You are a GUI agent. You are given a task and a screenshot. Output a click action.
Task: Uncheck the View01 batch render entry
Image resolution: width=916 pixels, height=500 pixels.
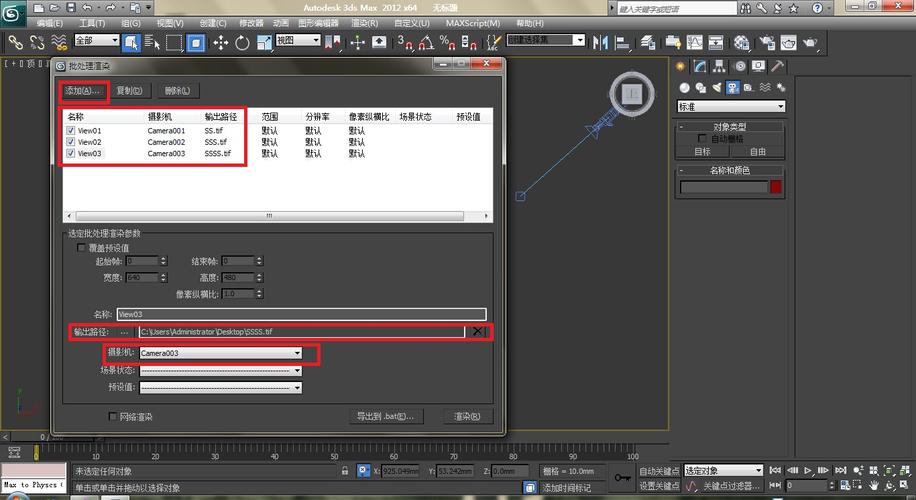coord(70,131)
